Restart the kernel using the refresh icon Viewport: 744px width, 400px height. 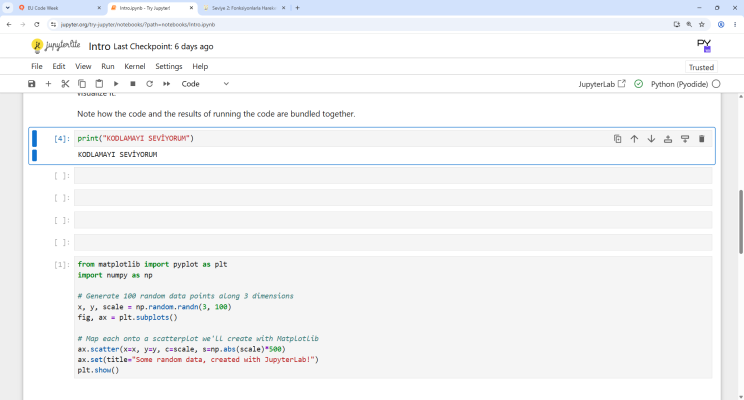coord(149,84)
